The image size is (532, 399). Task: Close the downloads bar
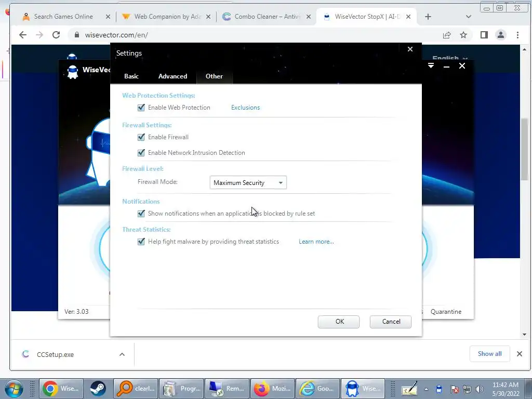520,354
